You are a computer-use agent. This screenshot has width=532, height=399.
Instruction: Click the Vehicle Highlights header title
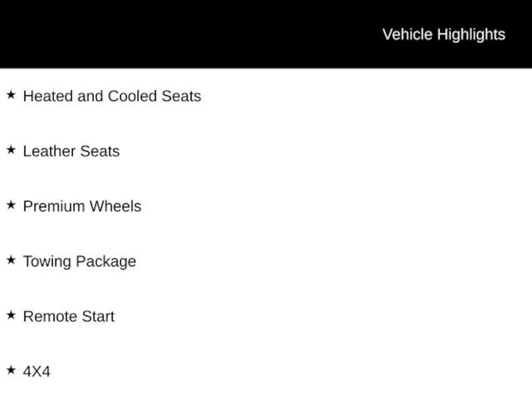coord(444,34)
